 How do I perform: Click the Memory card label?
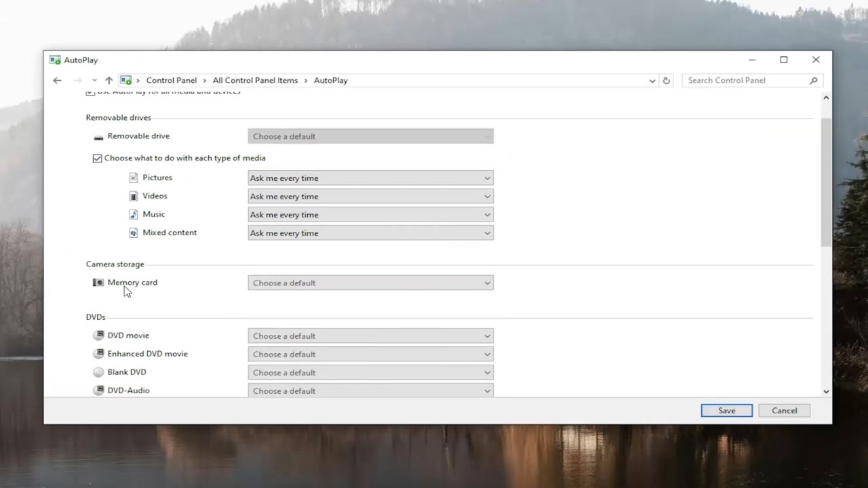point(132,283)
